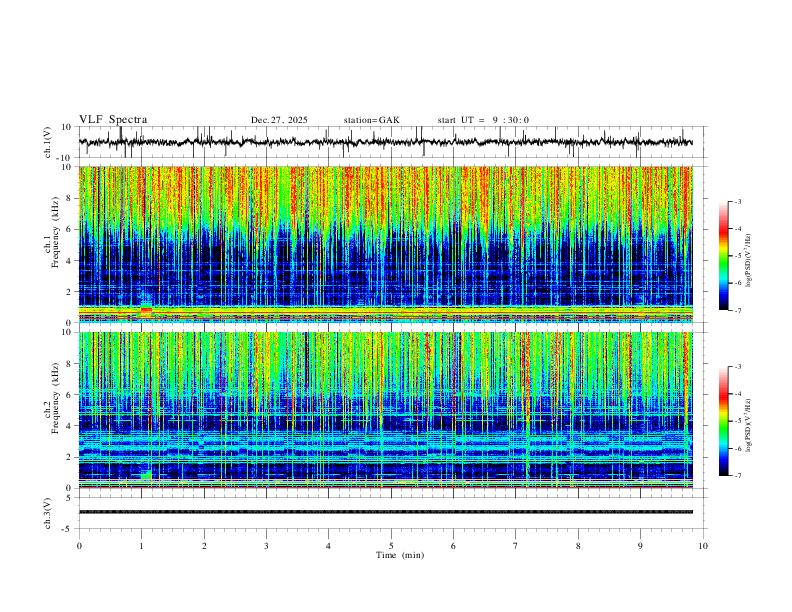This screenshot has width=792, height=612.
Task: Click the "start UT = 9:30:0" header text
Action: pyautogui.click(x=483, y=120)
